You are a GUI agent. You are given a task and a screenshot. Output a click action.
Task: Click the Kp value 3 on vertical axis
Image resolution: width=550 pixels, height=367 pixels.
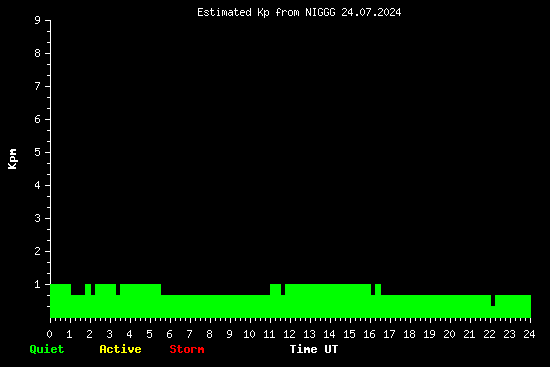click(38, 218)
